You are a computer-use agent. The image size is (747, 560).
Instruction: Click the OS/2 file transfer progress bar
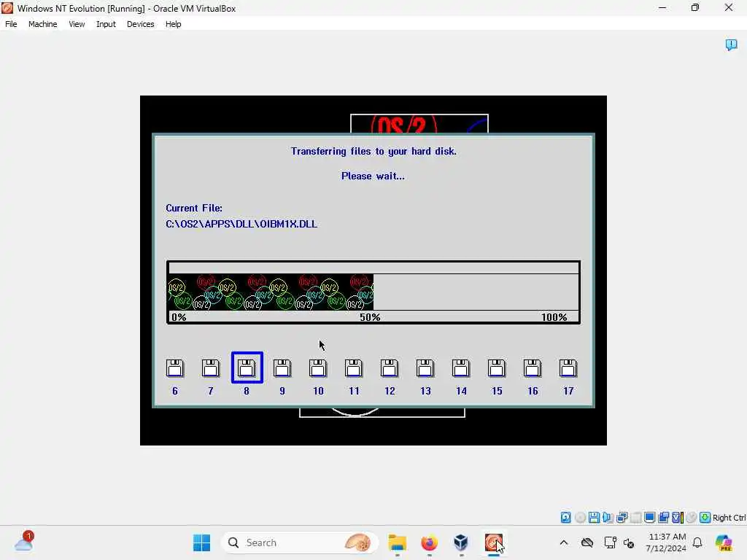(x=373, y=292)
